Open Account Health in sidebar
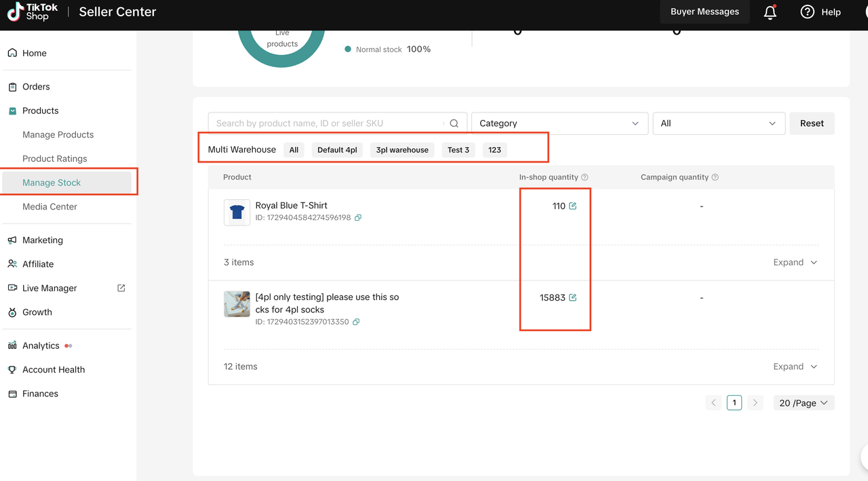The height and width of the screenshot is (481, 868). [54, 370]
